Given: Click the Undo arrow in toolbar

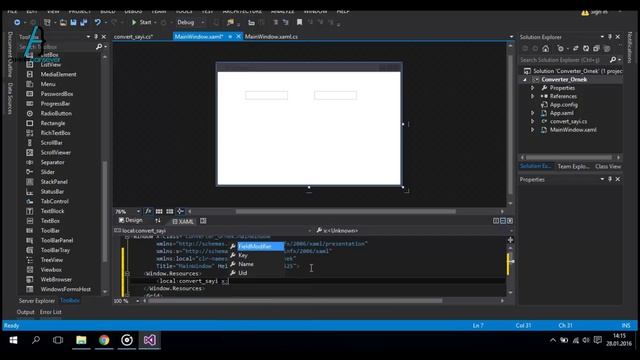Looking at the screenshot, I should tap(97, 22).
